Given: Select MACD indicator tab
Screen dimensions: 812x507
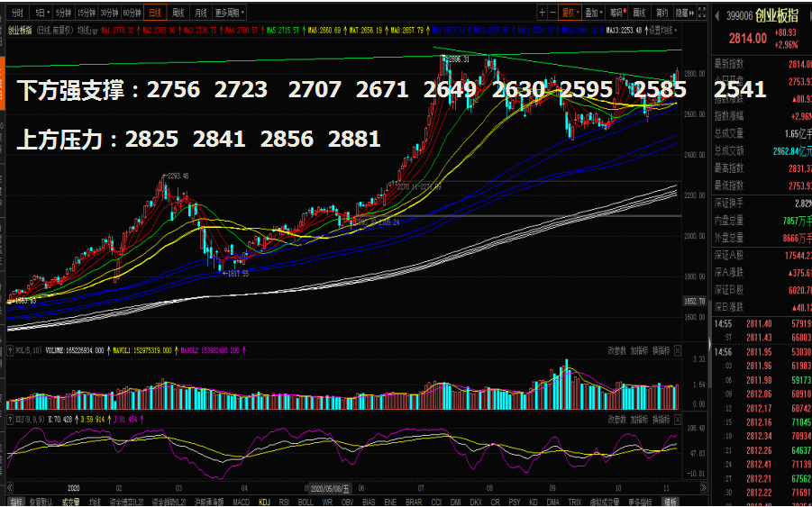Looking at the screenshot, I should (x=242, y=502).
